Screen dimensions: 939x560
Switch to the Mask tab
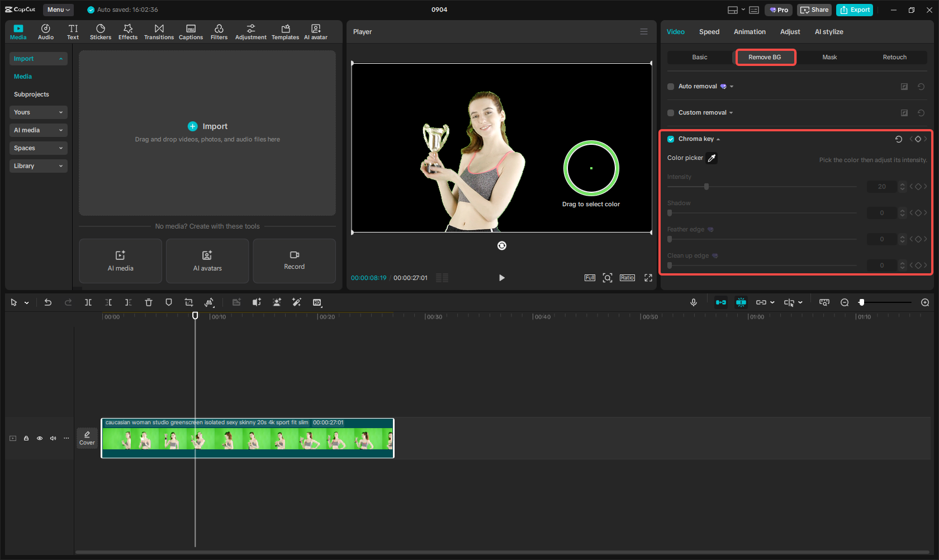click(829, 57)
